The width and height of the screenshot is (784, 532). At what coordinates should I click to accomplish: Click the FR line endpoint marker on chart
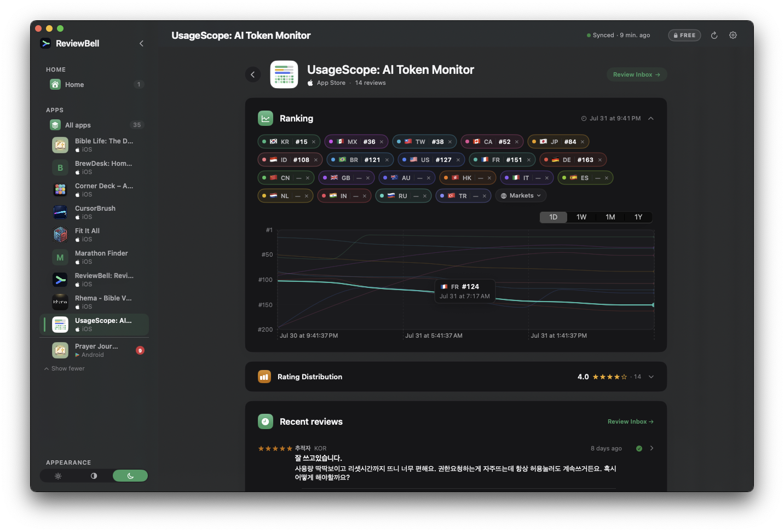pyautogui.click(x=653, y=305)
